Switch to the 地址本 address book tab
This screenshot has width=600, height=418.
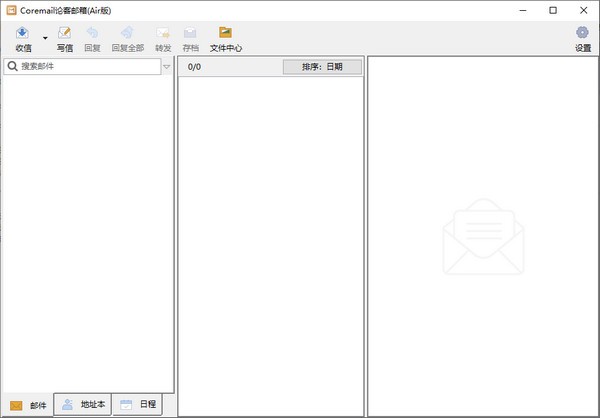pyautogui.click(x=82, y=405)
